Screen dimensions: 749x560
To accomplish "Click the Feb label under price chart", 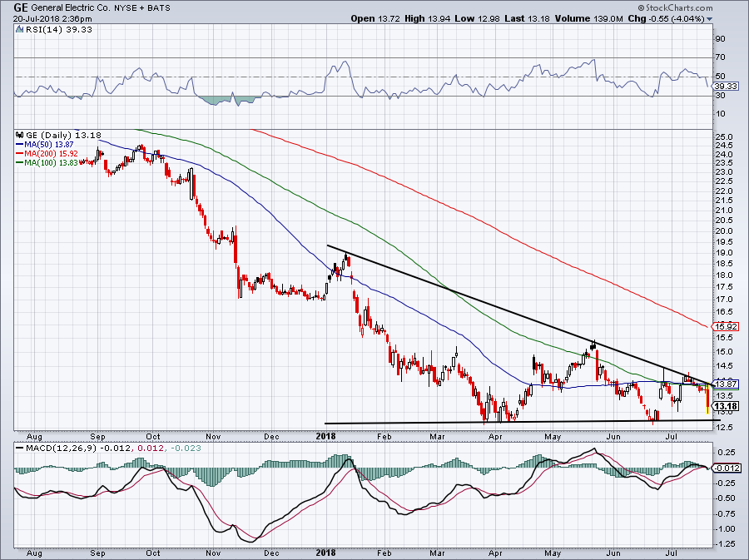I will tap(384, 436).
